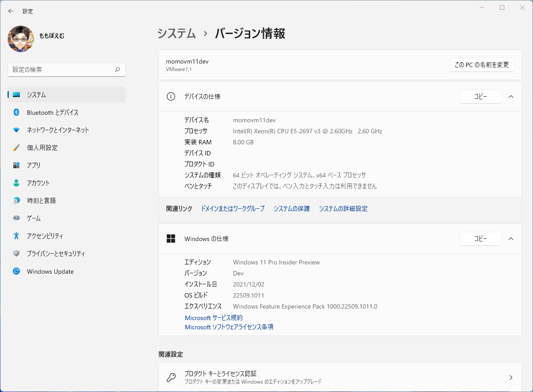The width and height of the screenshot is (533, 392).
Task: Click the search magnifier icon
Action: tap(117, 70)
